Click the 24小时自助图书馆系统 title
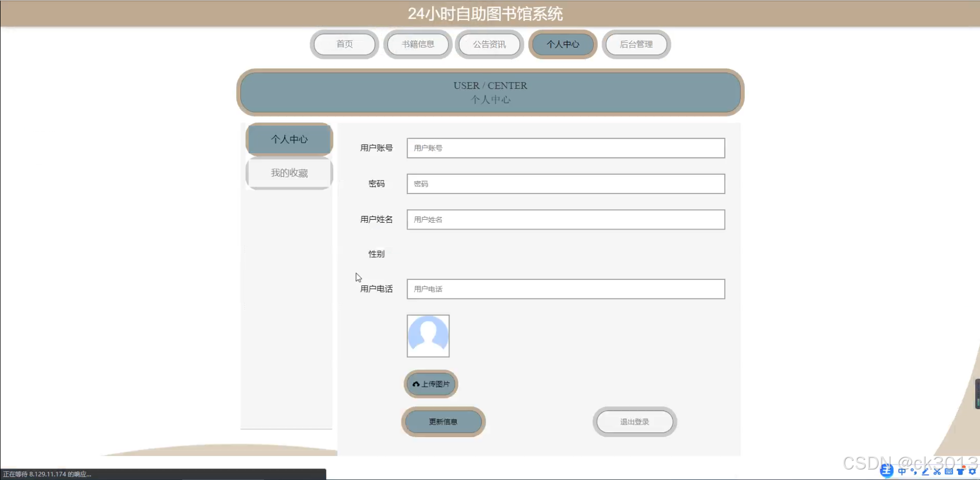This screenshot has height=480, width=980. coord(485,14)
